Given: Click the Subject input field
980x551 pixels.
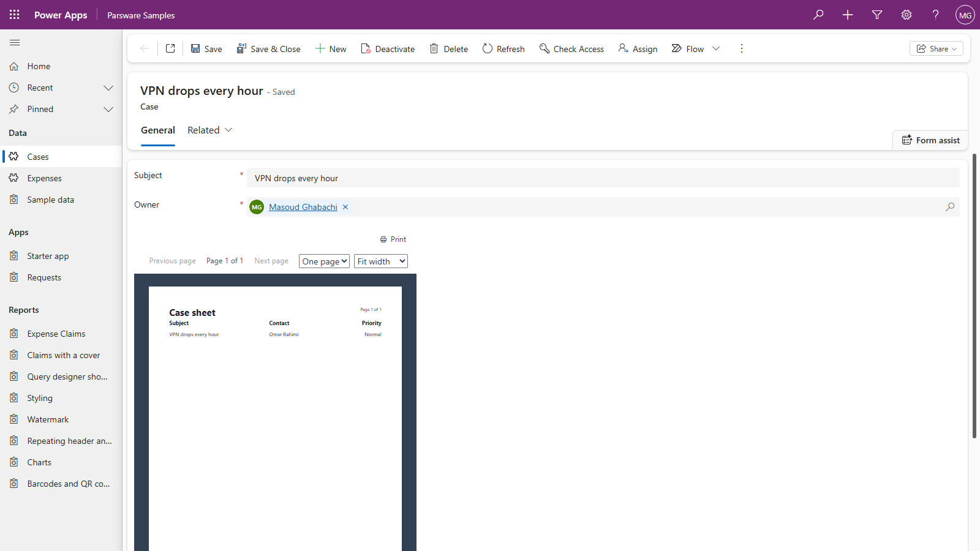Looking at the screenshot, I should (603, 178).
